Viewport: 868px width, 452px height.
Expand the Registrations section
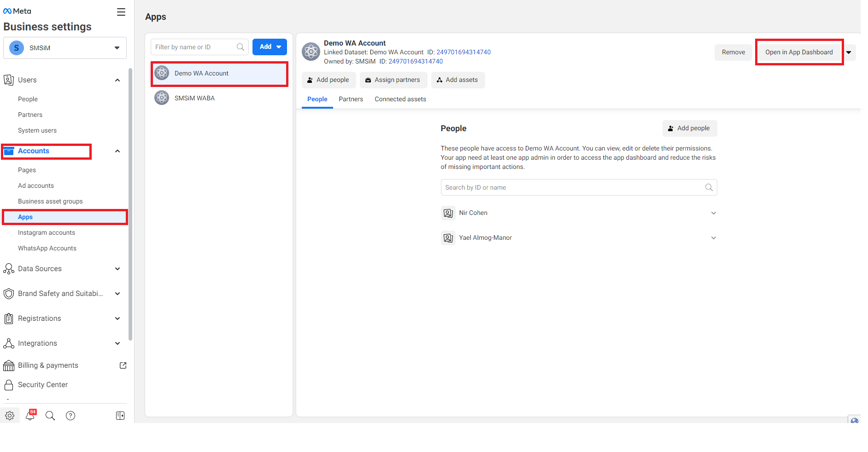[x=117, y=319]
